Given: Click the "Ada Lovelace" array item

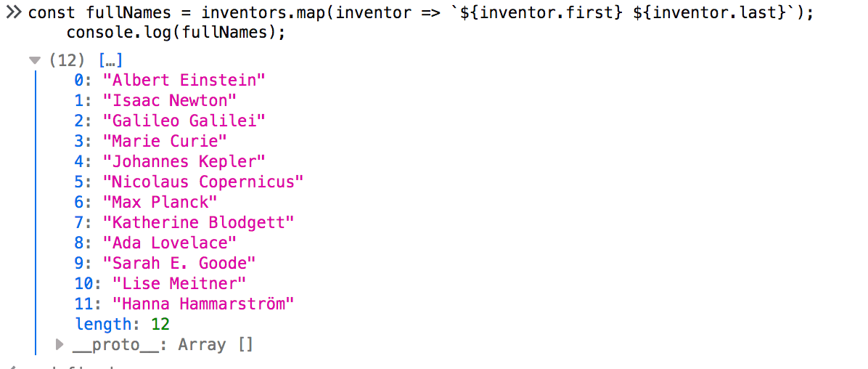Looking at the screenshot, I should click(170, 243).
